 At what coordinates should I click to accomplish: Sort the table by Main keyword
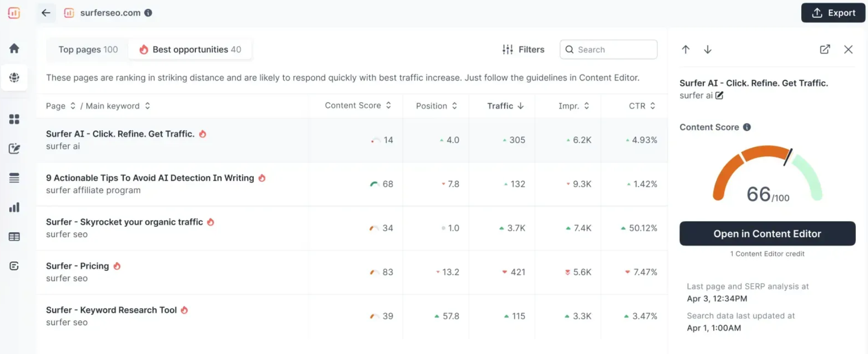(118, 106)
